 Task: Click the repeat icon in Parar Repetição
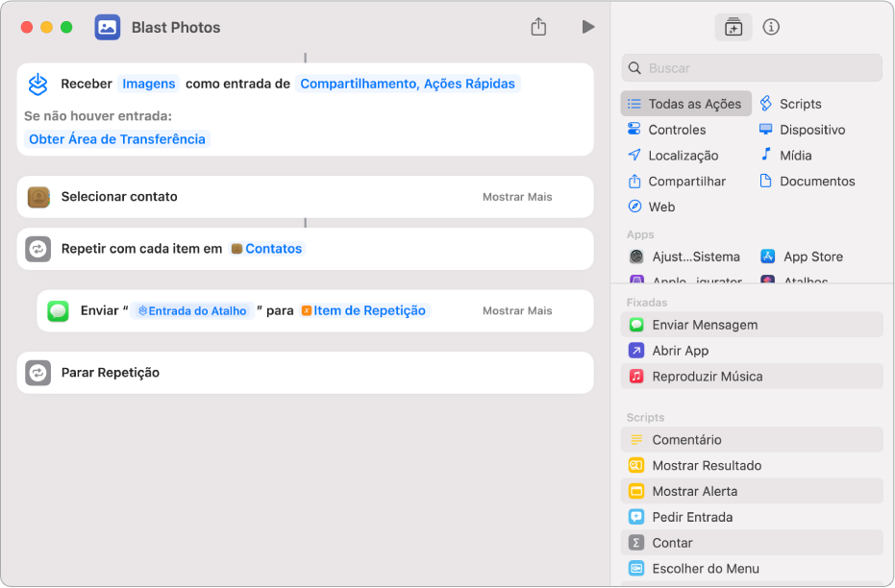pyautogui.click(x=38, y=373)
